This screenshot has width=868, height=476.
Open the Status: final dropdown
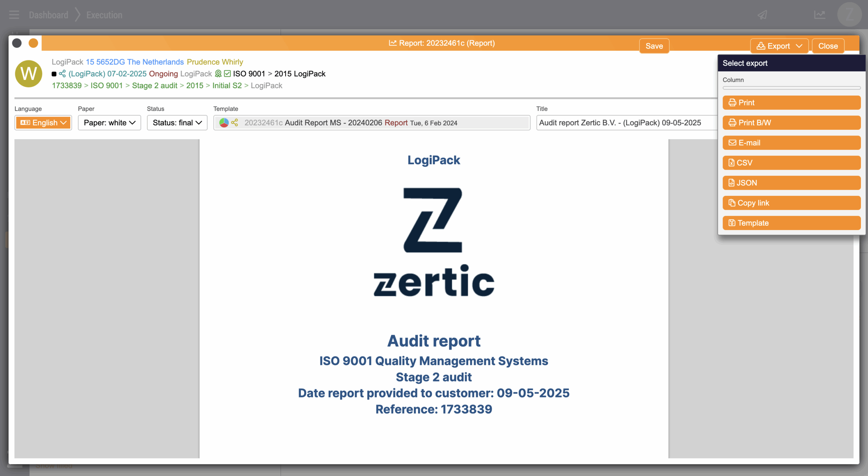tap(177, 123)
